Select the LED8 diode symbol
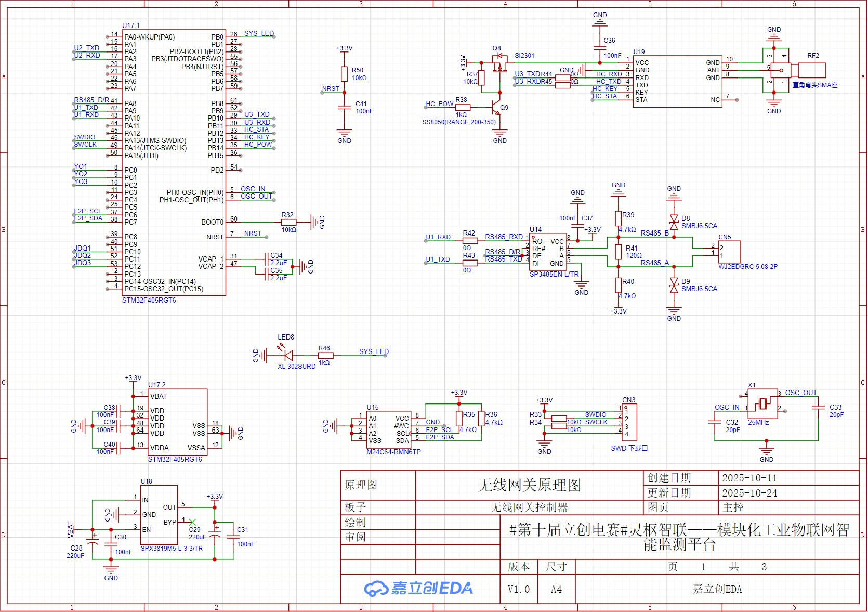Screen dimensions: 868x612 click(288, 356)
